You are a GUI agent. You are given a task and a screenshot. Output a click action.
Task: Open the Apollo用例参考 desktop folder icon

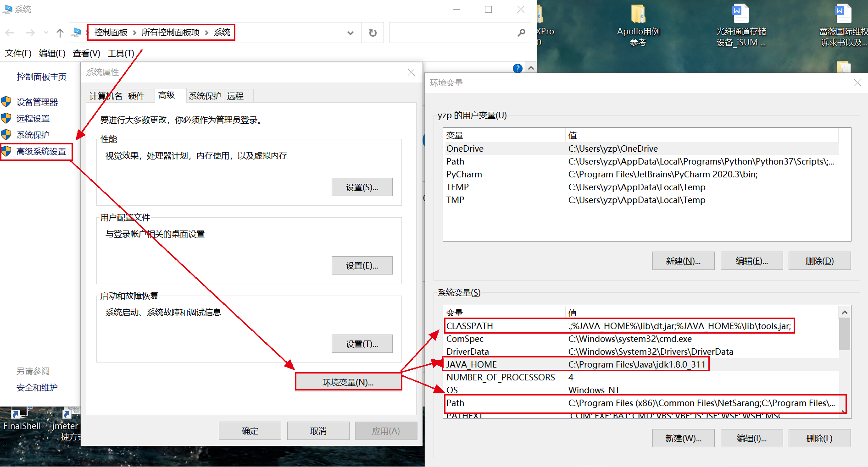coord(638,14)
